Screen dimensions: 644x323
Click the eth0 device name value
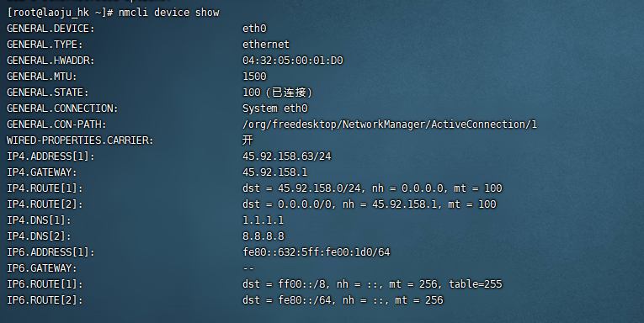pos(254,29)
